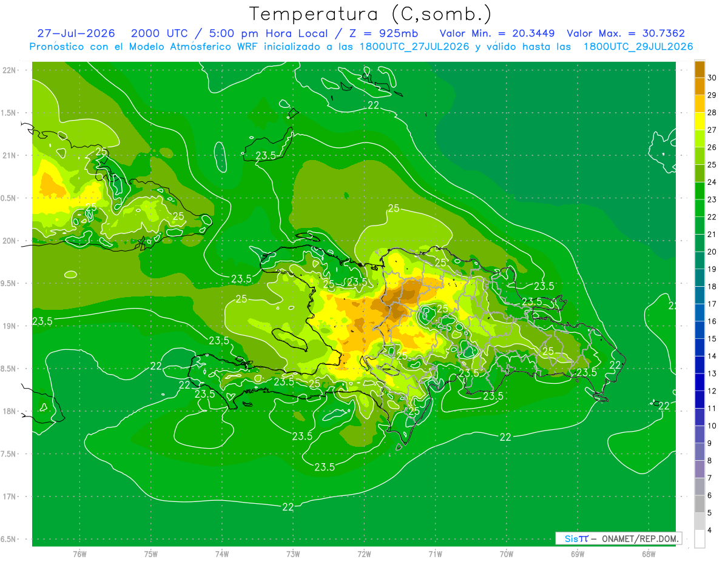Select the "1800UTC_27JUL2026" initialization time text
This screenshot has width=728, height=562.
(x=414, y=47)
